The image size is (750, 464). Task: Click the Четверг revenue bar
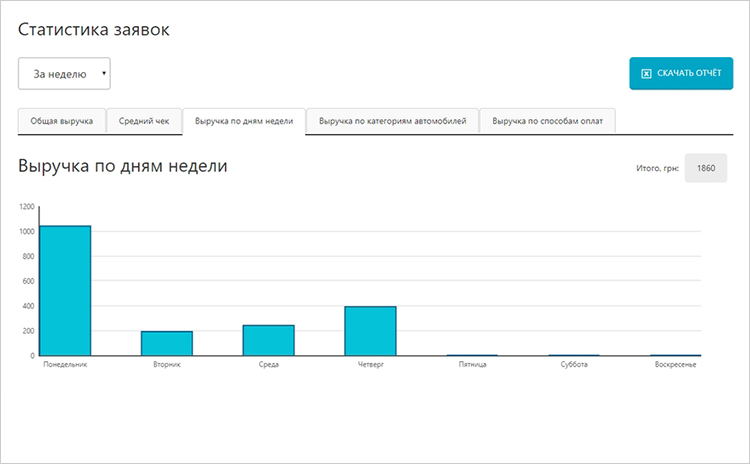tap(370, 330)
